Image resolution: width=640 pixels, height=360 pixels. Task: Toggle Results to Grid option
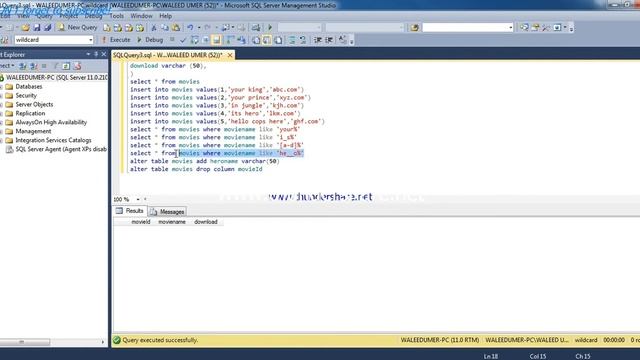(x=267, y=40)
